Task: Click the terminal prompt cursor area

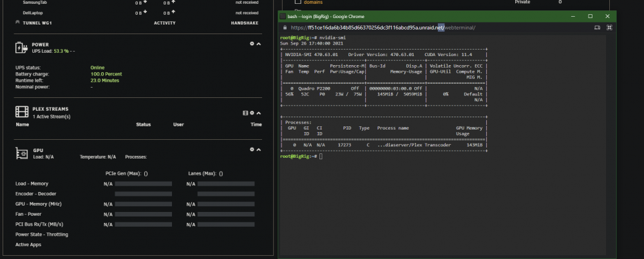Action: tap(321, 157)
